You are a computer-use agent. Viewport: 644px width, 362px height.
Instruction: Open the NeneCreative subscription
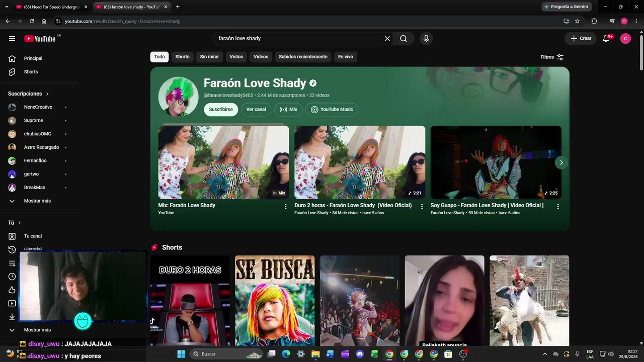click(x=39, y=107)
